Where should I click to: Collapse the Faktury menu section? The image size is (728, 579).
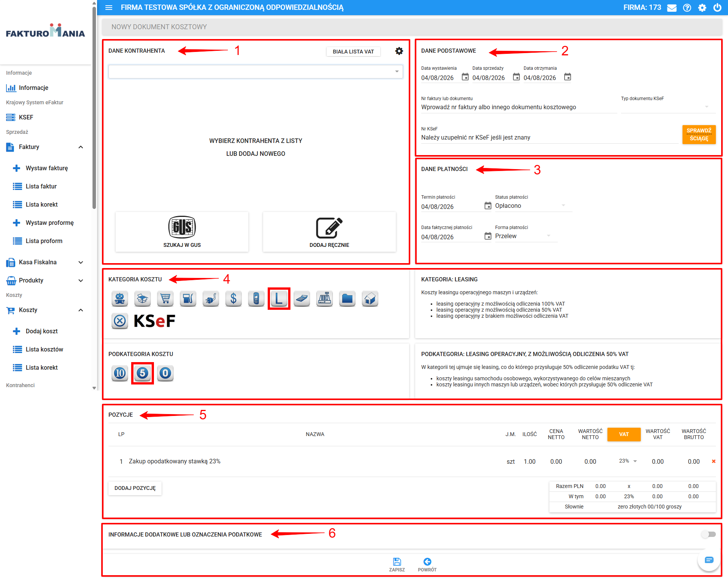[x=81, y=147]
